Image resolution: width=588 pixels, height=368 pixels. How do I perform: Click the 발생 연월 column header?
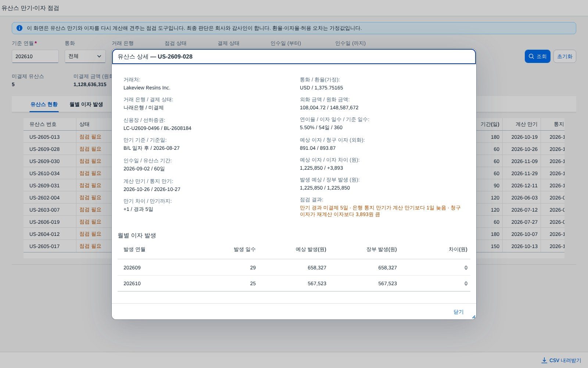[135, 249]
